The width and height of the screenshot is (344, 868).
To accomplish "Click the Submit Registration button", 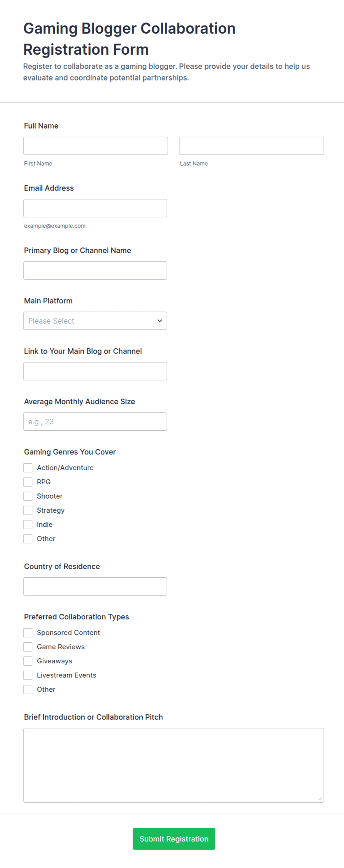I will click(174, 838).
